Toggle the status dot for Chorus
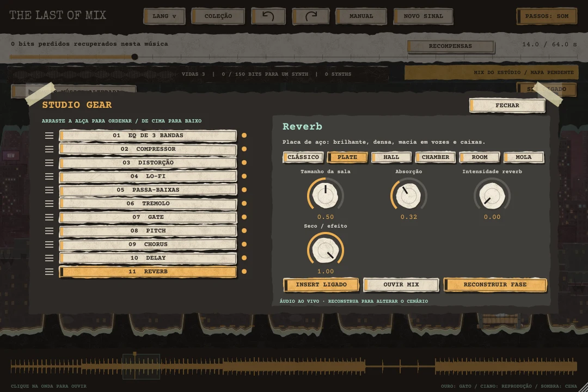The width and height of the screenshot is (588, 392). (x=244, y=244)
